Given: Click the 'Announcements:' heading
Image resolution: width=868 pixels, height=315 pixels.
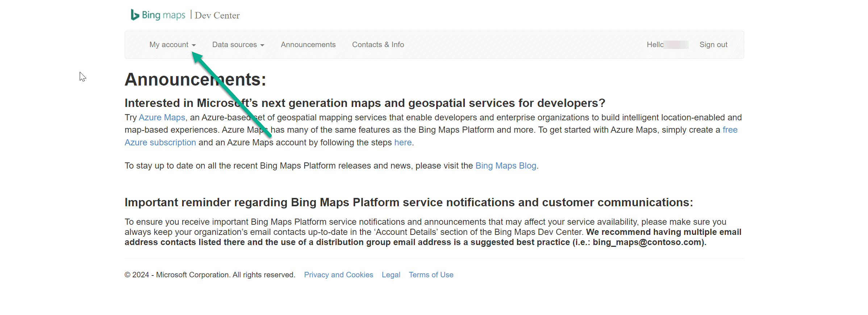Looking at the screenshot, I should [195, 79].
